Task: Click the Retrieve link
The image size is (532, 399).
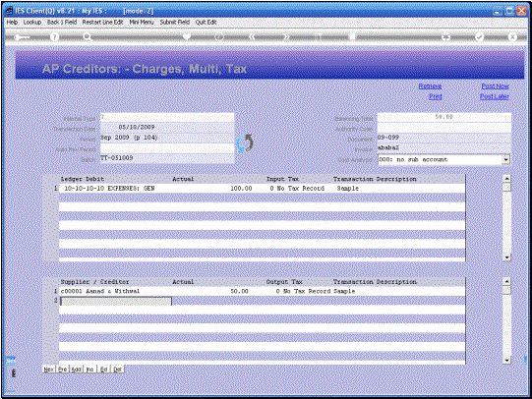Action: pos(430,86)
